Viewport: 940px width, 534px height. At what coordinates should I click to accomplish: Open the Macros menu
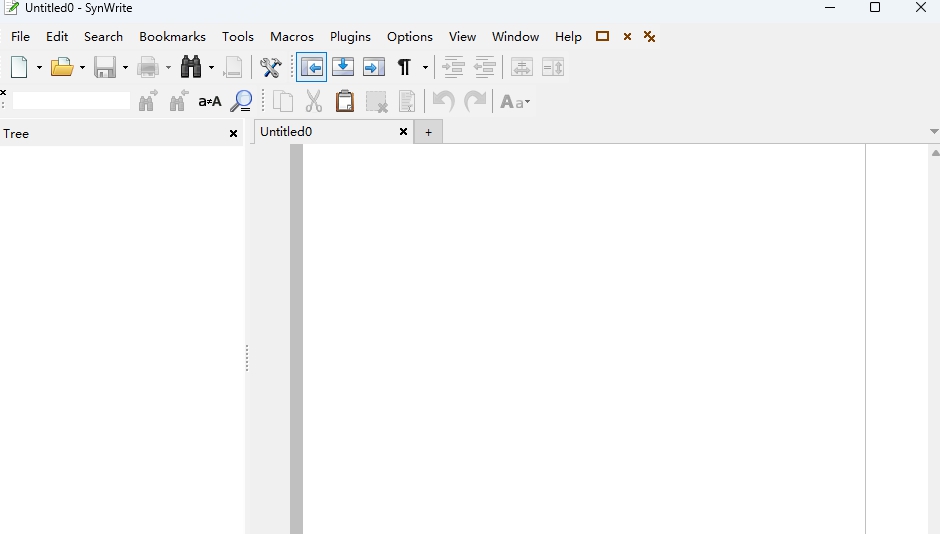pos(292,37)
